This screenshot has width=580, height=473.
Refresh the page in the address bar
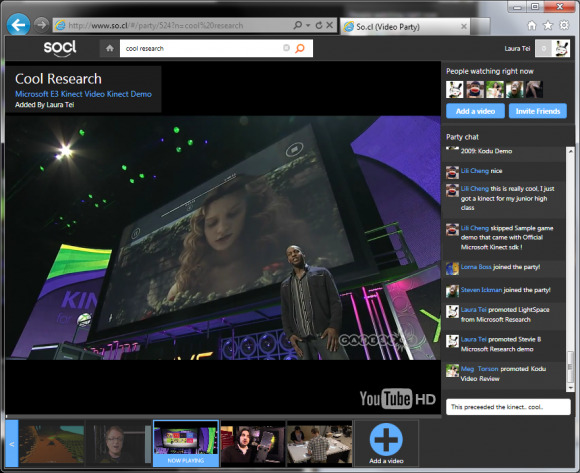319,25
